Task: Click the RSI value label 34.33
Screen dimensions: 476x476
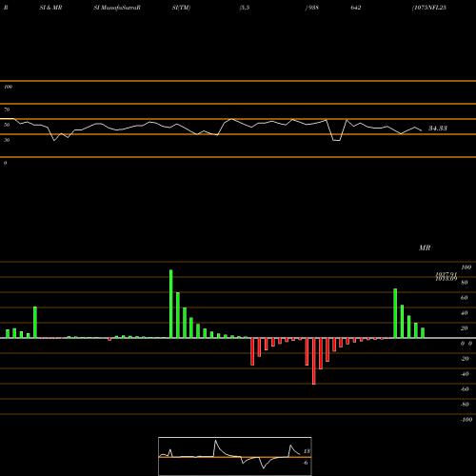Action: 438,129
